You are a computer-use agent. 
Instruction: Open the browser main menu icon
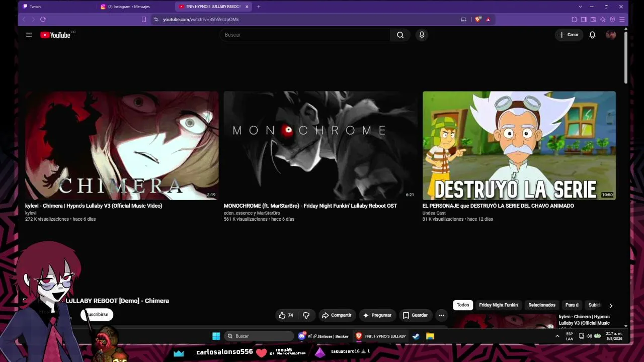pos(622,19)
